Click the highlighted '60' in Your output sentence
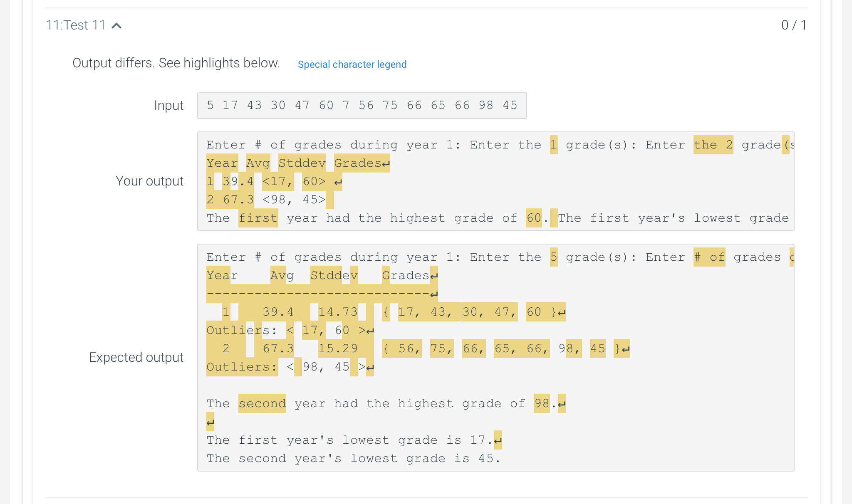852x504 pixels. pyautogui.click(x=534, y=218)
